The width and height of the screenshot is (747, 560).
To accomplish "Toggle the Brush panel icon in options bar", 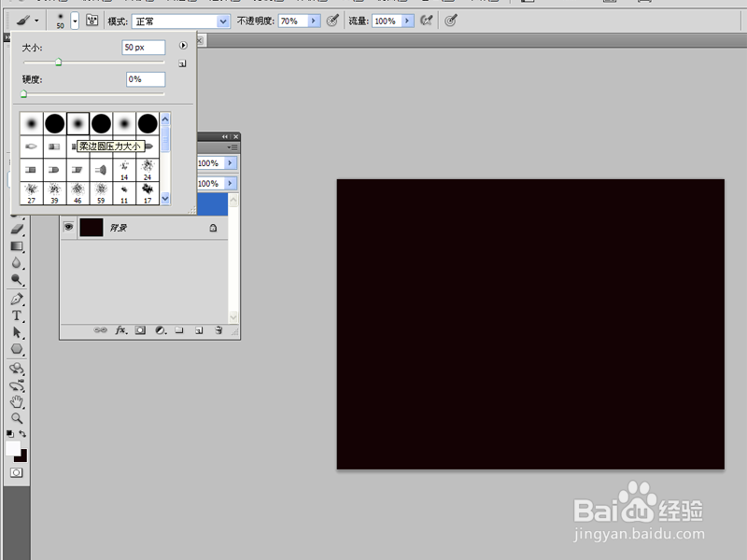I will tap(92, 21).
